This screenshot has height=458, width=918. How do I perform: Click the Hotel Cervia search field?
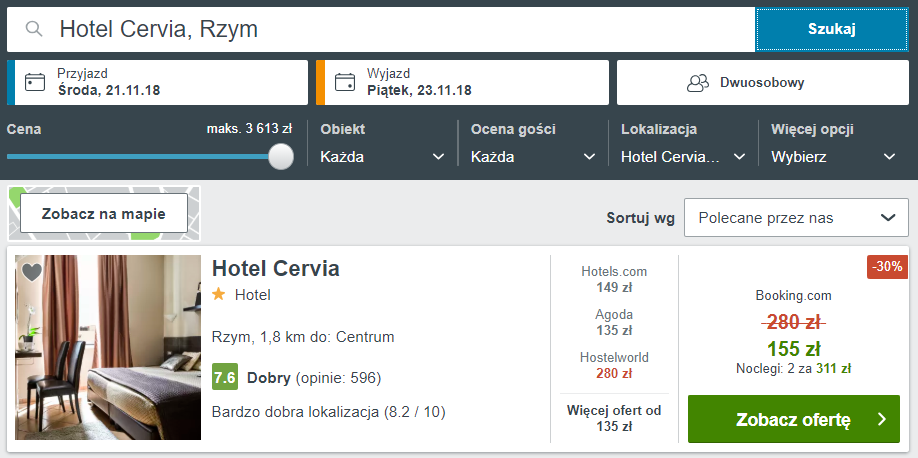click(x=381, y=29)
